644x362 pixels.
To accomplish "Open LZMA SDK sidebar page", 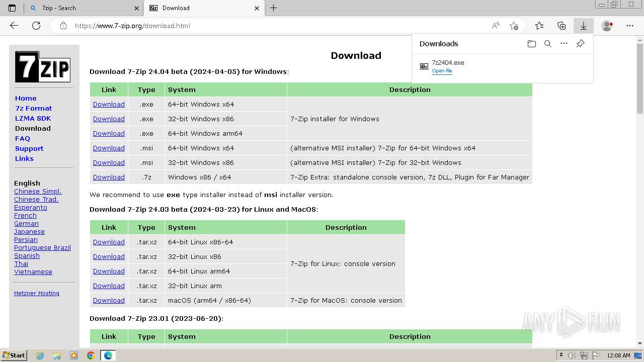I will 33,118.
